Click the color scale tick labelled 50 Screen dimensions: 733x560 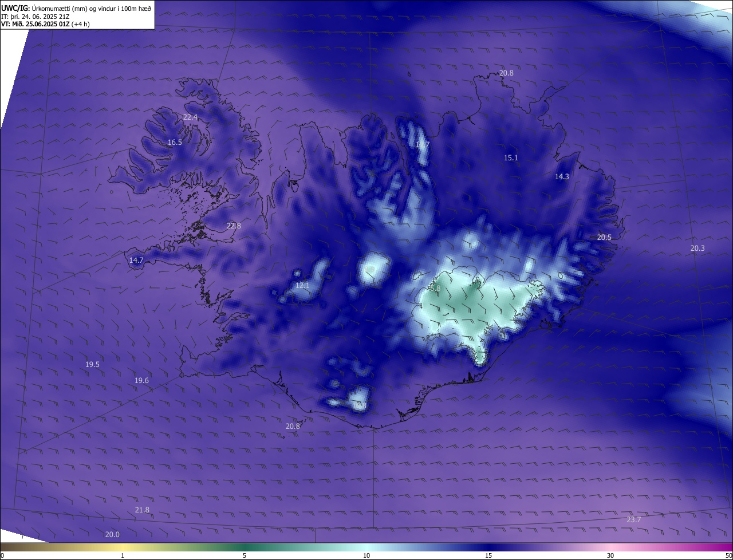point(728,555)
